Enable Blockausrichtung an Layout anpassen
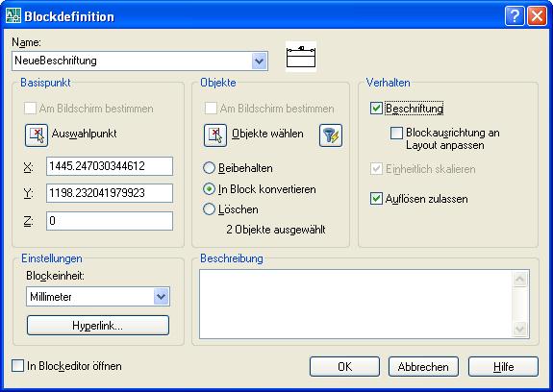Screen dimensions: 553x392 [396, 134]
